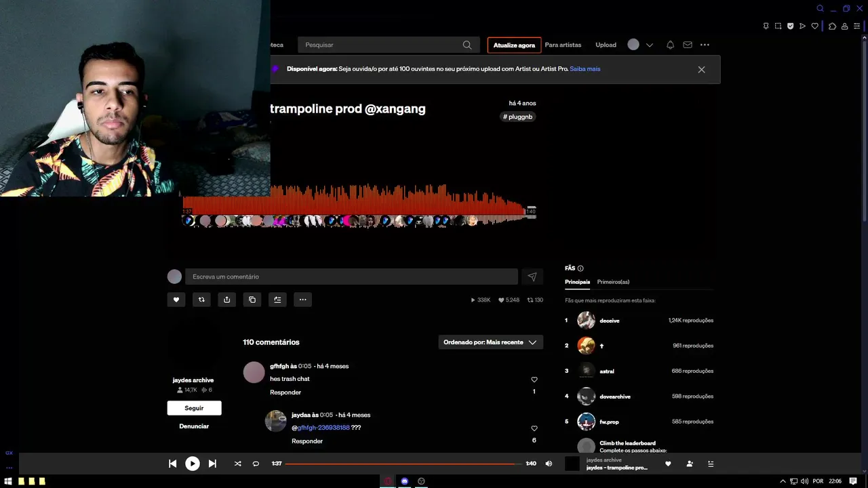The height and width of the screenshot is (488, 868).
Task: Go to the Upload page
Action: (x=606, y=45)
